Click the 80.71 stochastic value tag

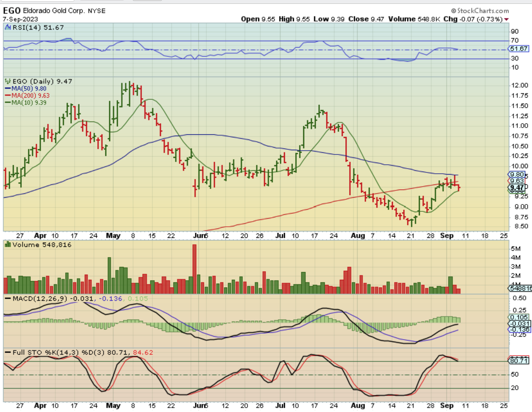click(x=519, y=361)
